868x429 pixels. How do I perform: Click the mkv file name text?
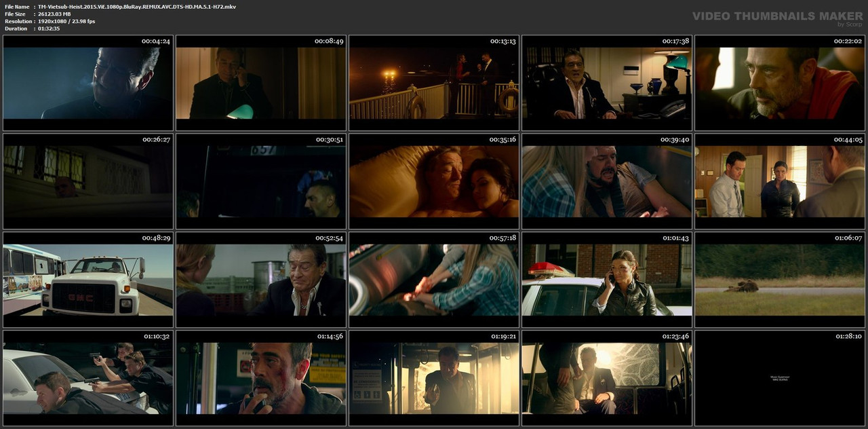(137, 7)
